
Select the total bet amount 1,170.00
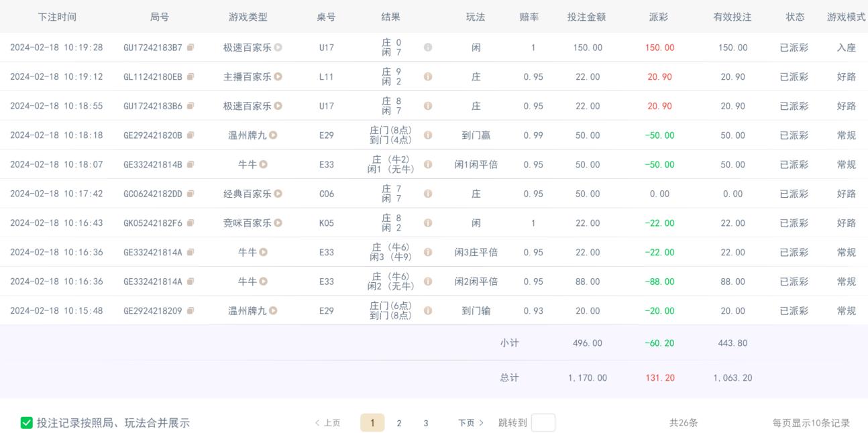[x=588, y=378]
